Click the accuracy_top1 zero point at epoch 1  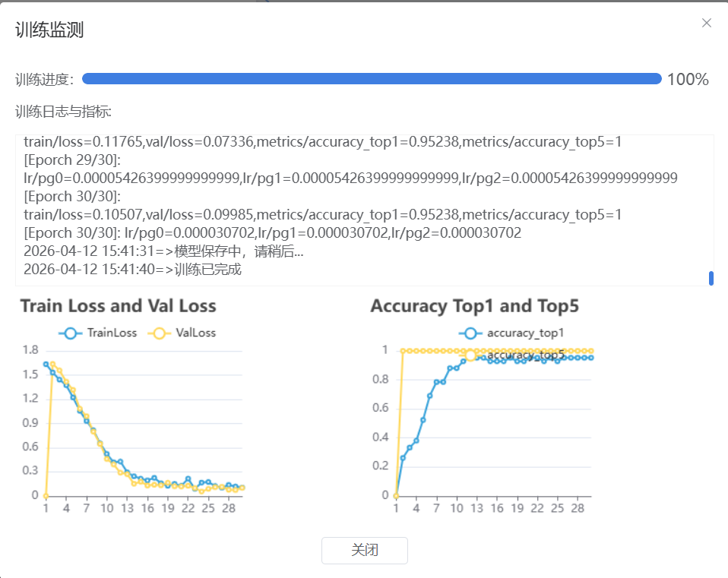pos(396,495)
